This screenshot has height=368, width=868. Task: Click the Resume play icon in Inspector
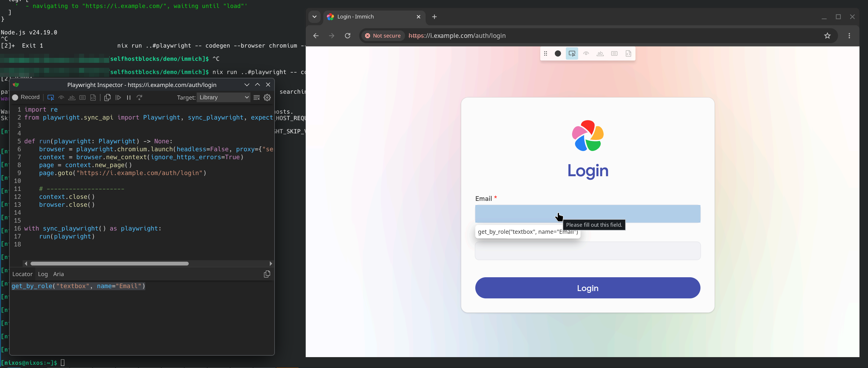point(118,97)
